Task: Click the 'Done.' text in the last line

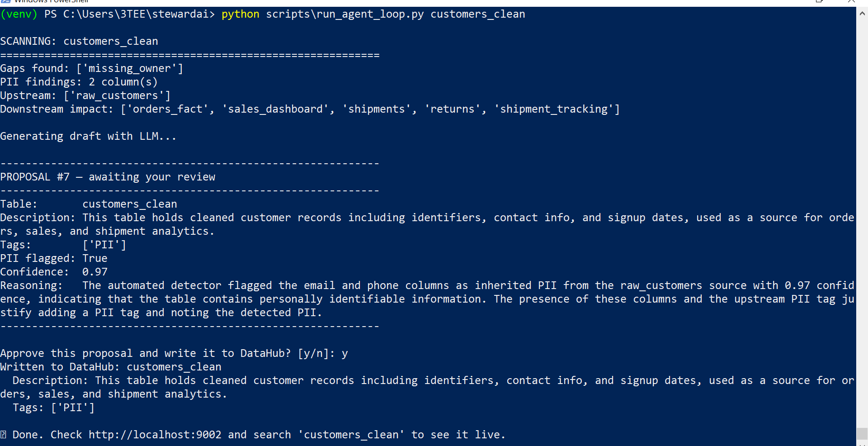Action: click(x=28, y=435)
